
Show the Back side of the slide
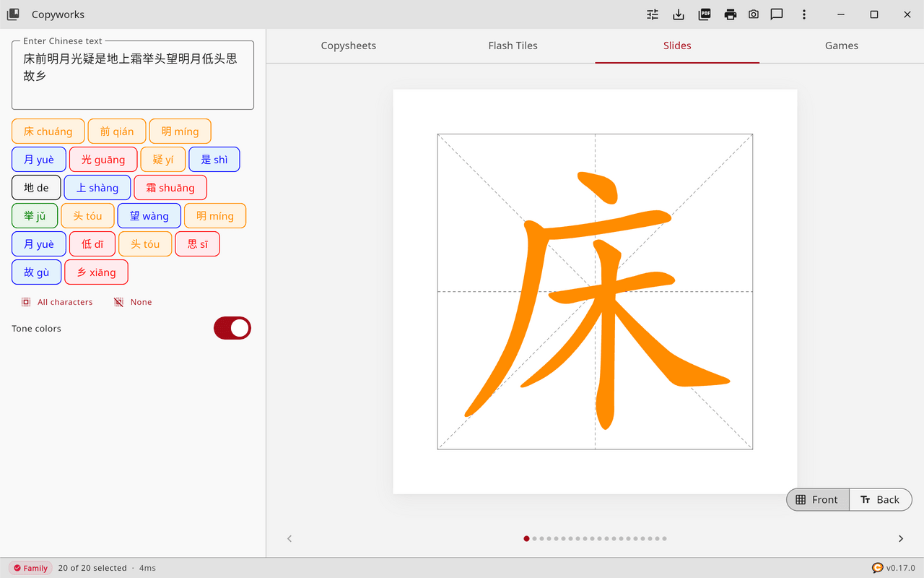pyautogui.click(x=881, y=499)
